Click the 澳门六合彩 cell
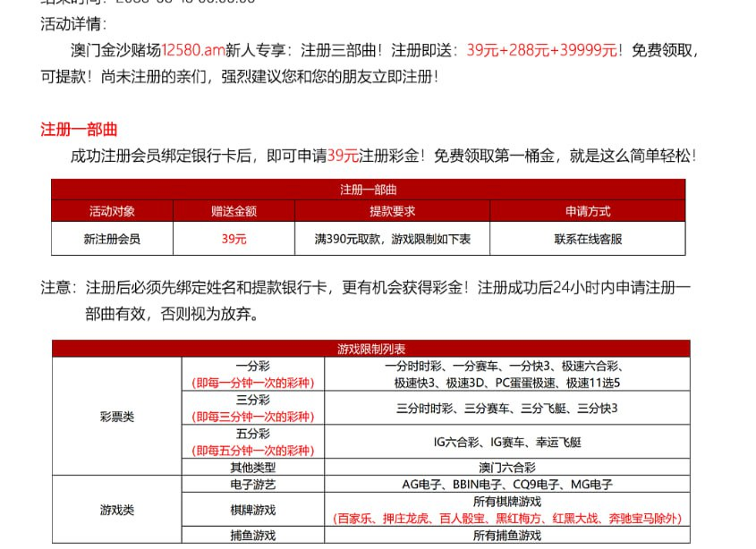The height and width of the screenshot is (549, 756). coord(506,467)
